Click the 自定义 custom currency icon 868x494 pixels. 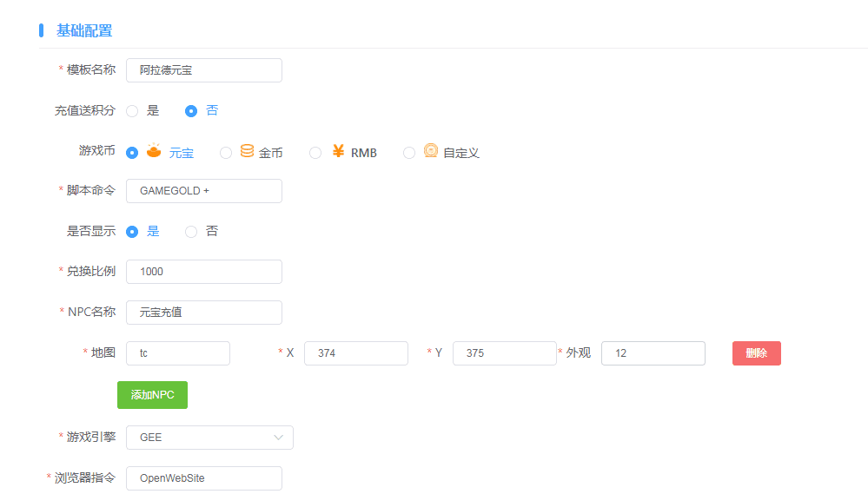pos(431,151)
